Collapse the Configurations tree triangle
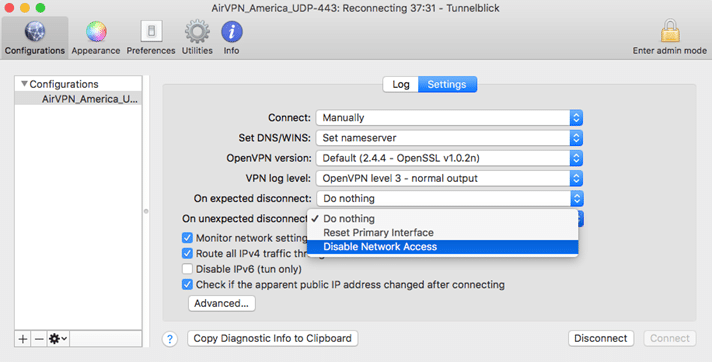Image resolution: width=712 pixels, height=362 pixels. click(25, 84)
